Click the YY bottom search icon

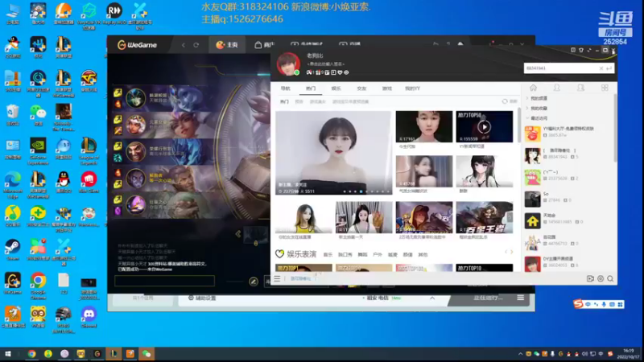click(610, 278)
